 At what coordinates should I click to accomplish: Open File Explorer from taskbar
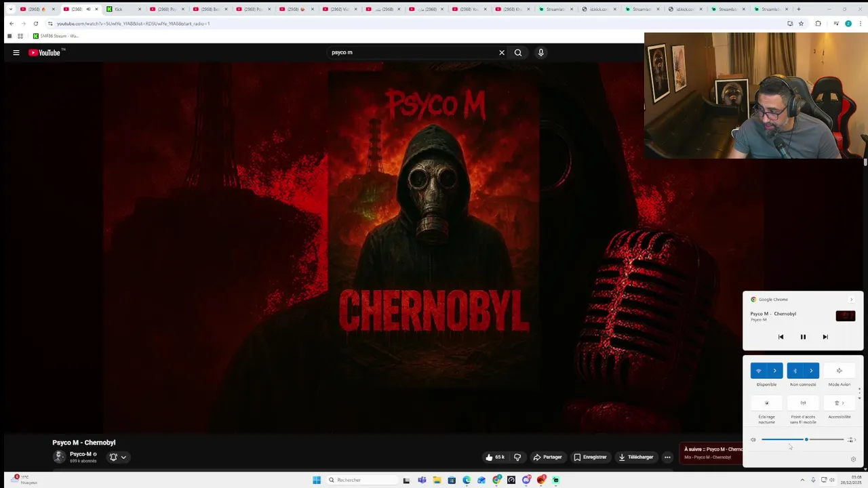pyautogui.click(x=437, y=480)
